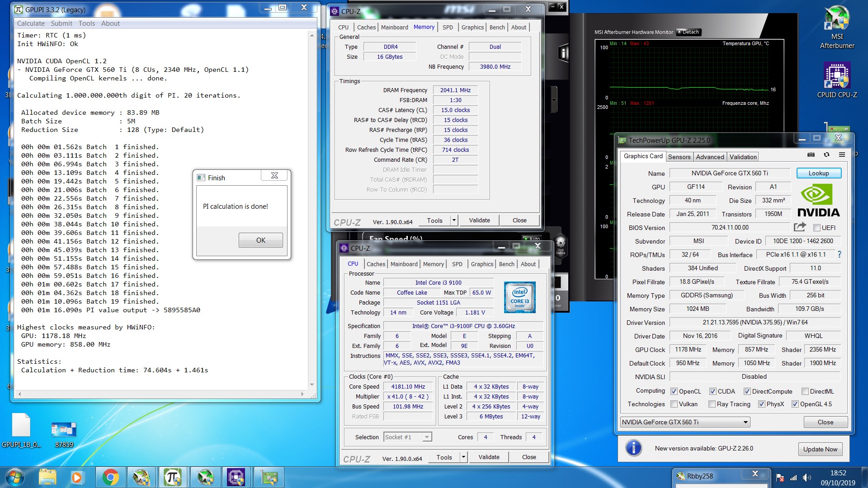The image size is (868, 488).
Task: Expand Tools dropdown arrow in Memory CPU-Z window
Action: pyautogui.click(x=454, y=220)
